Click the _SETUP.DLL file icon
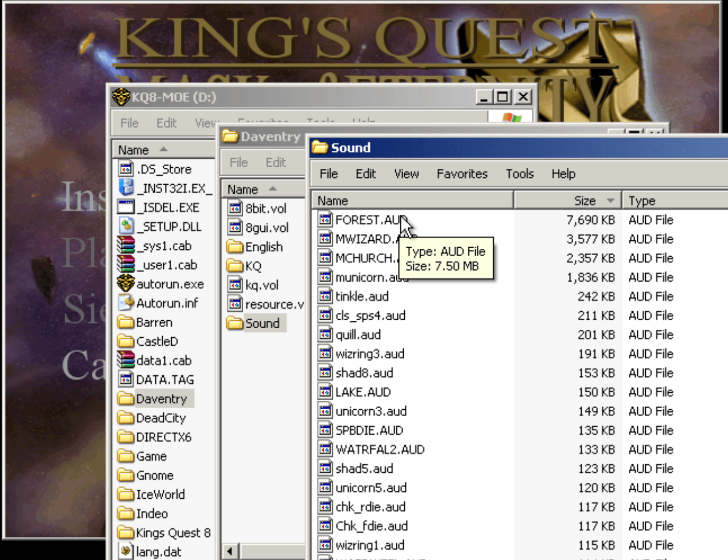 (x=126, y=226)
